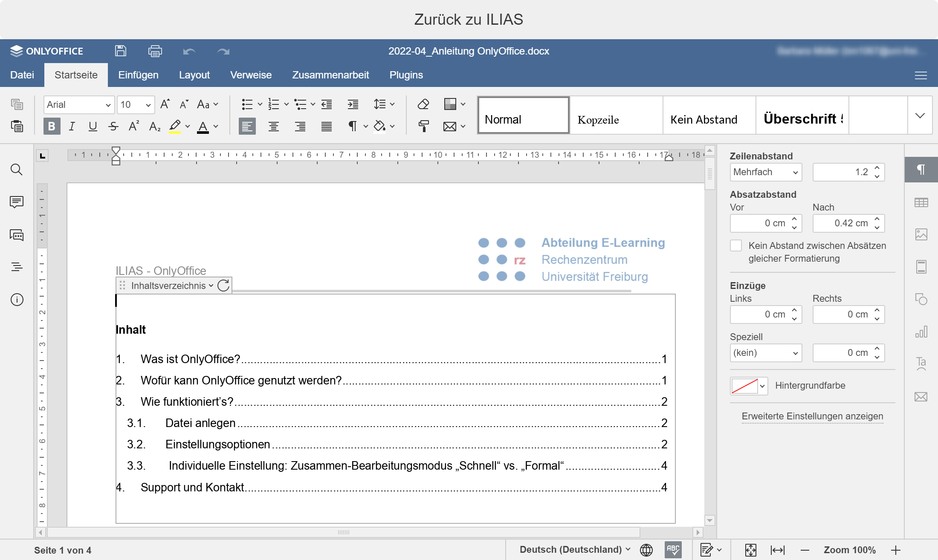Screen dimensions: 938x560
Task: Open the comments panel in the left sidebar
Action: [17, 202]
